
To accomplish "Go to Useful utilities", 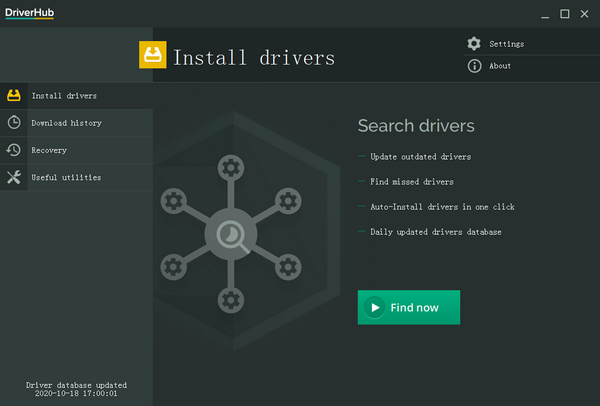I will click(x=66, y=177).
